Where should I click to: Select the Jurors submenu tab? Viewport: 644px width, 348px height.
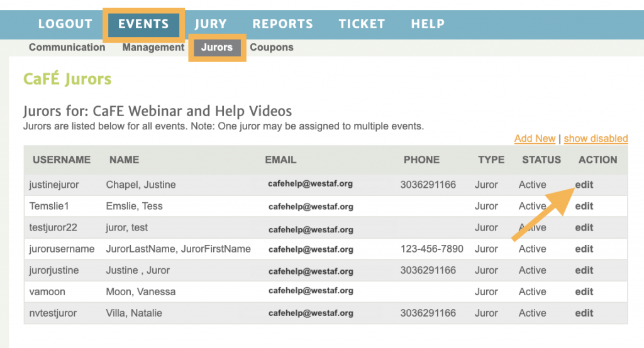click(217, 48)
